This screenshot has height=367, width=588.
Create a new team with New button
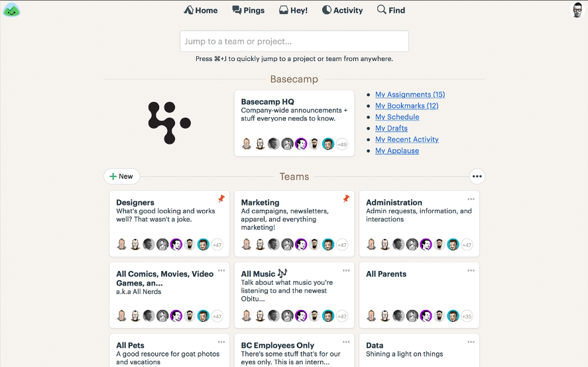(x=122, y=176)
